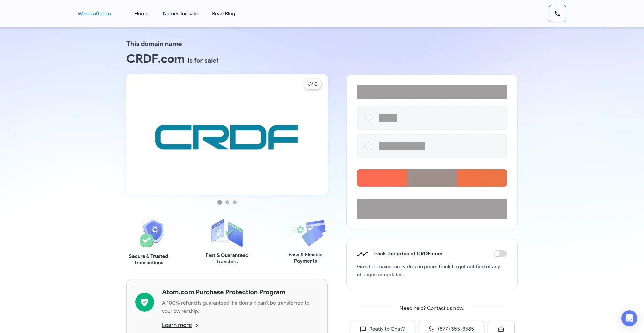Select the first purchase option radio button
Viewport: 644px width, 333px height.
[368, 118]
